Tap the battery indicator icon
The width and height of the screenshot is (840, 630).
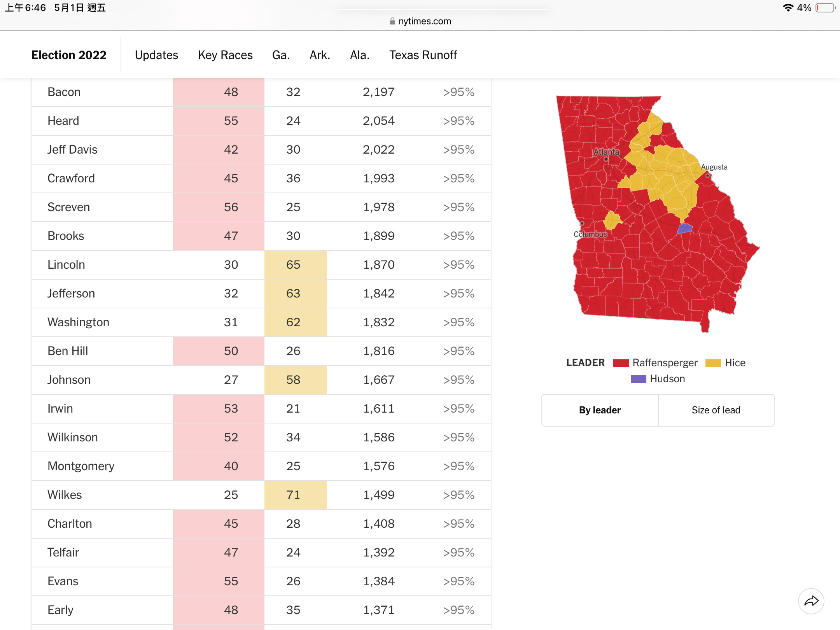pos(826,8)
